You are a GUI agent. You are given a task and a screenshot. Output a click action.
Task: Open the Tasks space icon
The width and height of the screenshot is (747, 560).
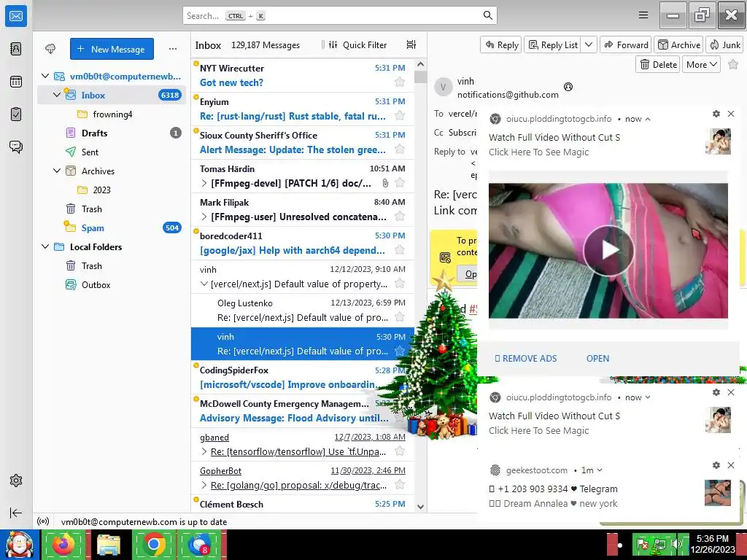[x=16, y=114]
